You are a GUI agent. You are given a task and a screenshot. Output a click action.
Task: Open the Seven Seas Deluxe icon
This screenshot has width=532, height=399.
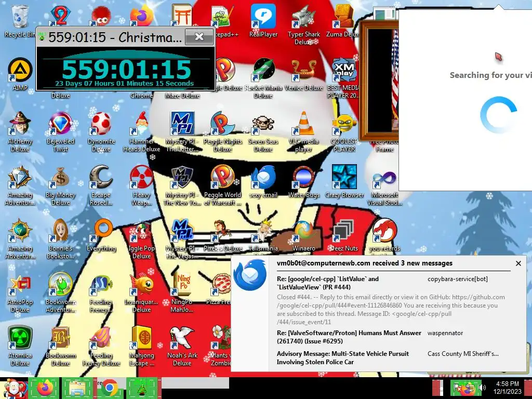click(x=263, y=131)
